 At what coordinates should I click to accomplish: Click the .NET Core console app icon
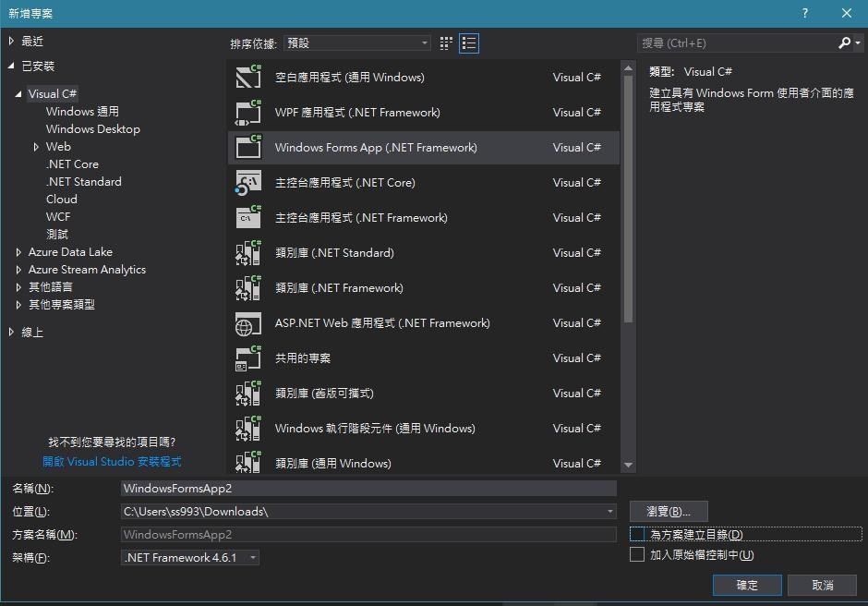(248, 183)
